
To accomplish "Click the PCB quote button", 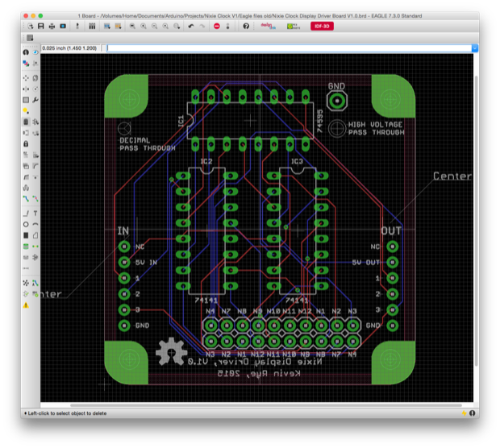I will tap(294, 26).
